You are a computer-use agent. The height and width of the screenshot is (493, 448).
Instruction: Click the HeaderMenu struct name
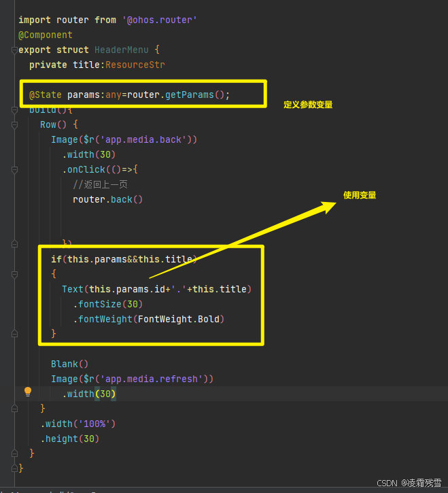pyautogui.click(x=122, y=50)
